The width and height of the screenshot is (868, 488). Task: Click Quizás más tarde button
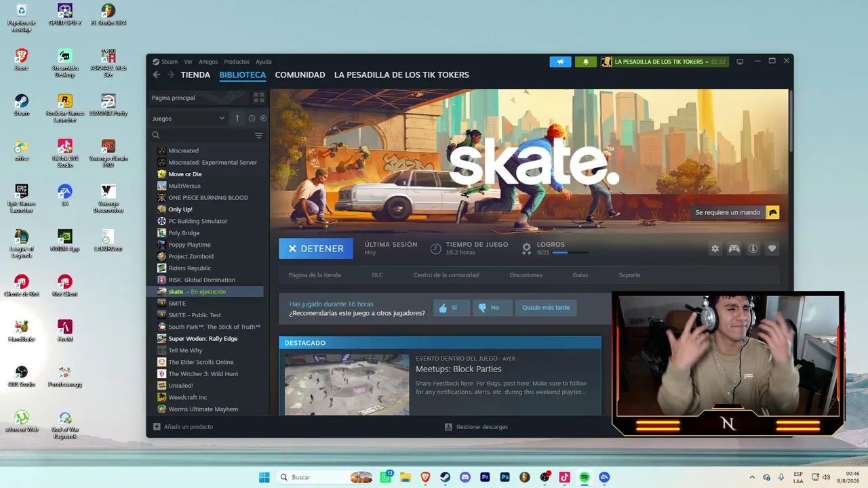point(546,308)
